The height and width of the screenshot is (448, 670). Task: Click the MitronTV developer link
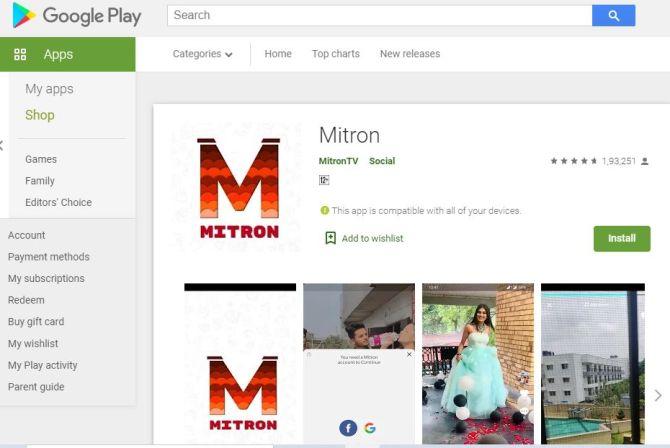click(x=338, y=161)
